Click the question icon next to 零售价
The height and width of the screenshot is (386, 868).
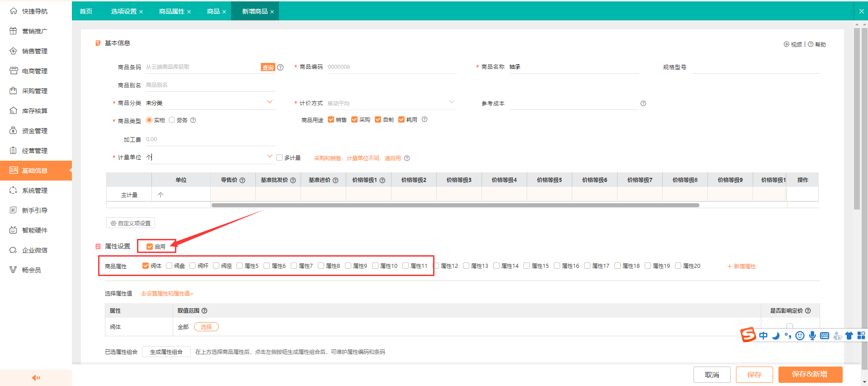click(x=242, y=180)
